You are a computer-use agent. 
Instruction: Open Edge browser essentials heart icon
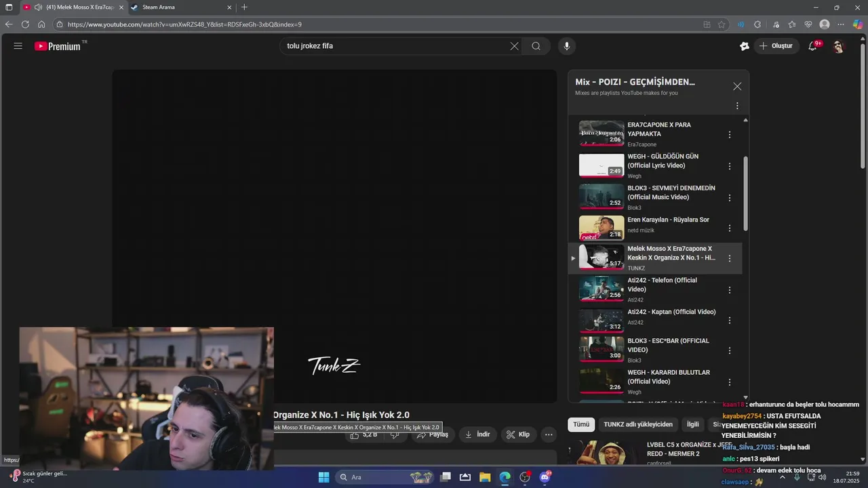[x=808, y=24]
